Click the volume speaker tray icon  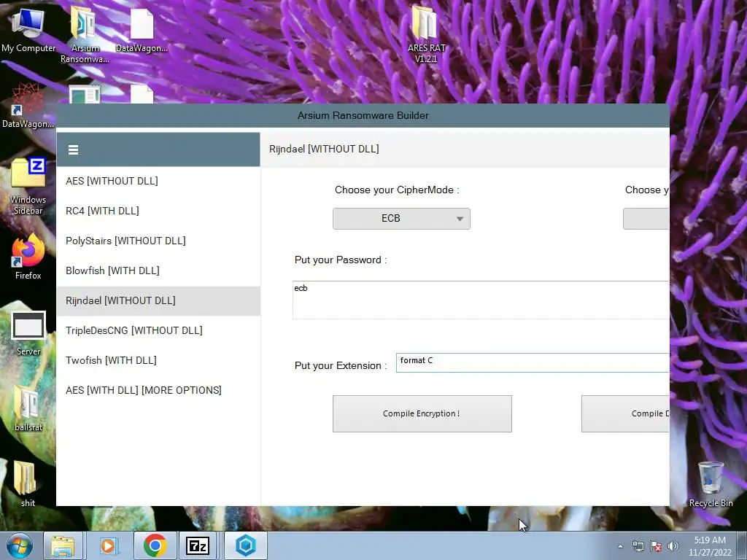point(673,546)
